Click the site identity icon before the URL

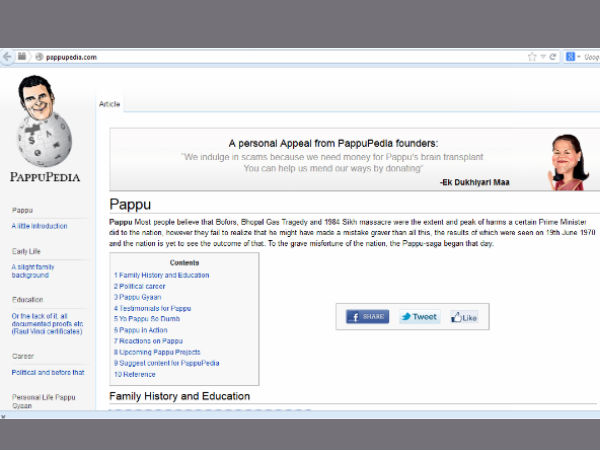click(39, 57)
